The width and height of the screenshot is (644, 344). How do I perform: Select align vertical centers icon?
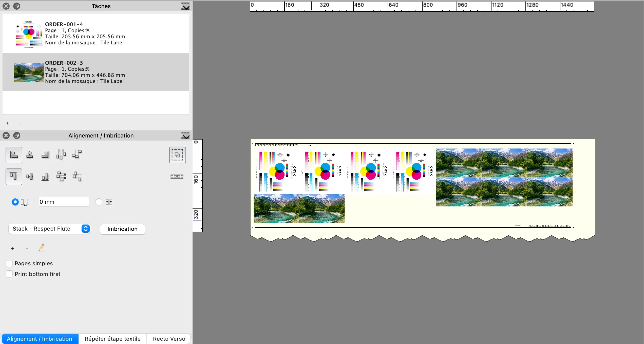(30, 176)
